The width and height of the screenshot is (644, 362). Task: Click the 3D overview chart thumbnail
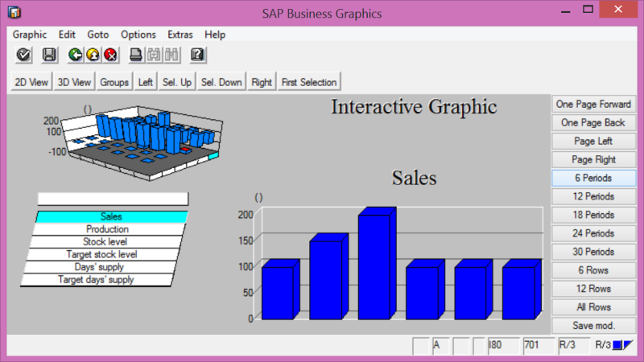coord(135,142)
